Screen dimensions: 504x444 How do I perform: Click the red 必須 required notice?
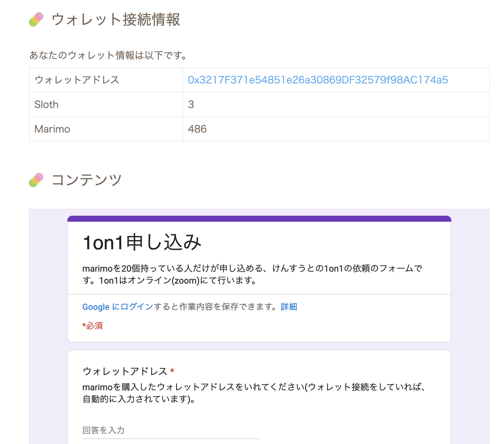[93, 326]
